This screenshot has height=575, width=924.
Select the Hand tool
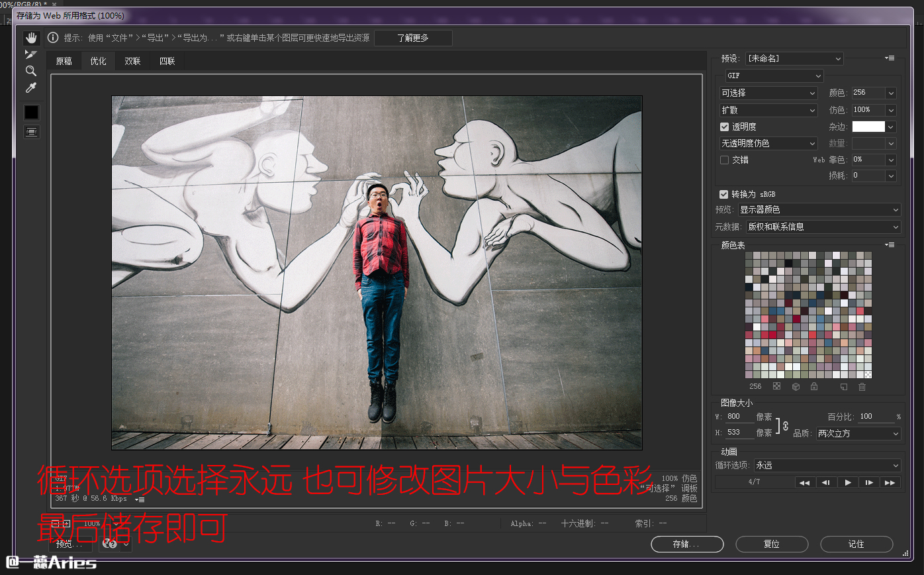(31, 38)
